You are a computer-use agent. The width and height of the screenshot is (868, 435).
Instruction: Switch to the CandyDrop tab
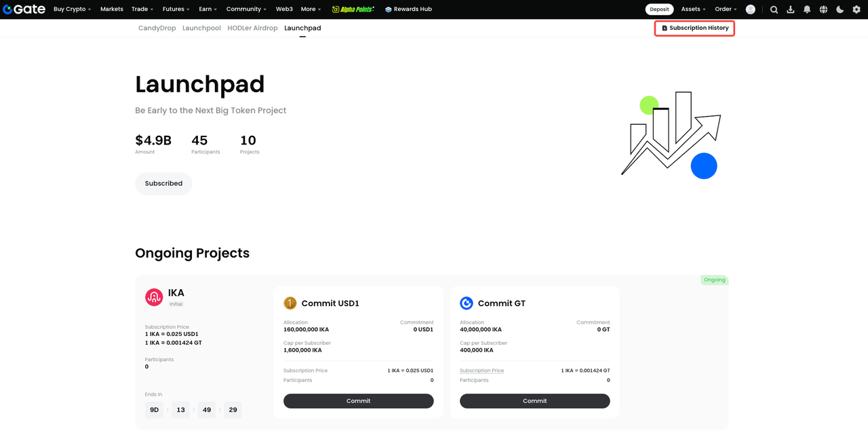pyautogui.click(x=157, y=29)
